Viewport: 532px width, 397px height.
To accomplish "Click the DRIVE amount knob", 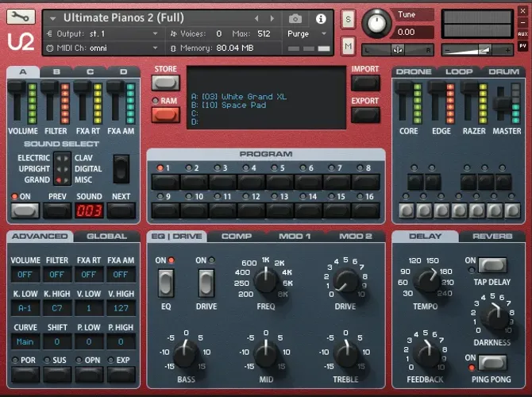I will click(345, 281).
